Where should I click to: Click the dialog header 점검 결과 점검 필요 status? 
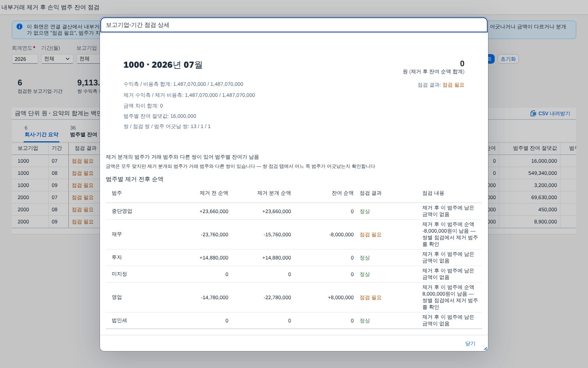pyautogui.click(x=453, y=85)
